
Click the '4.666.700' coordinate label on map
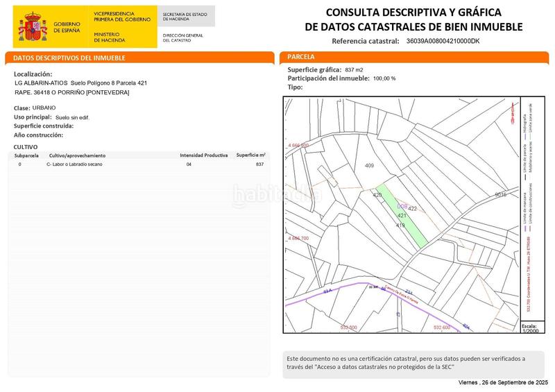click(x=298, y=238)
